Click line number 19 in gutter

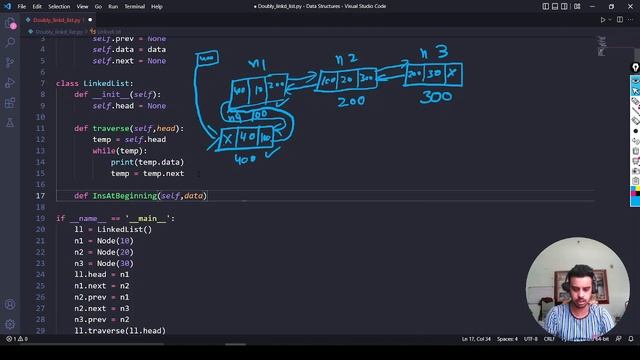coord(40,218)
